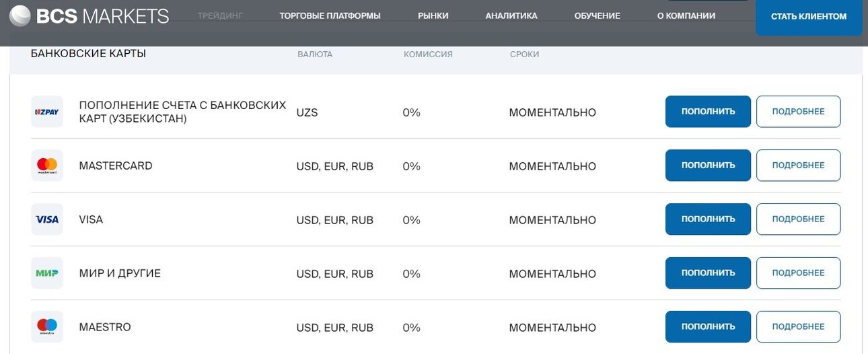The image size is (868, 354).
Task: Click the Visa logo icon
Action: [x=47, y=219]
